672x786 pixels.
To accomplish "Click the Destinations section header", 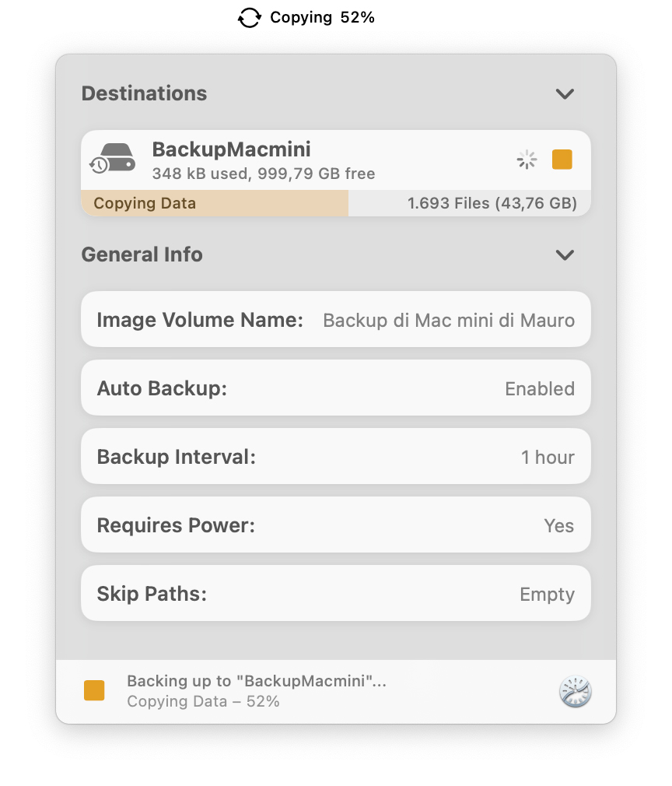I will tap(144, 93).
